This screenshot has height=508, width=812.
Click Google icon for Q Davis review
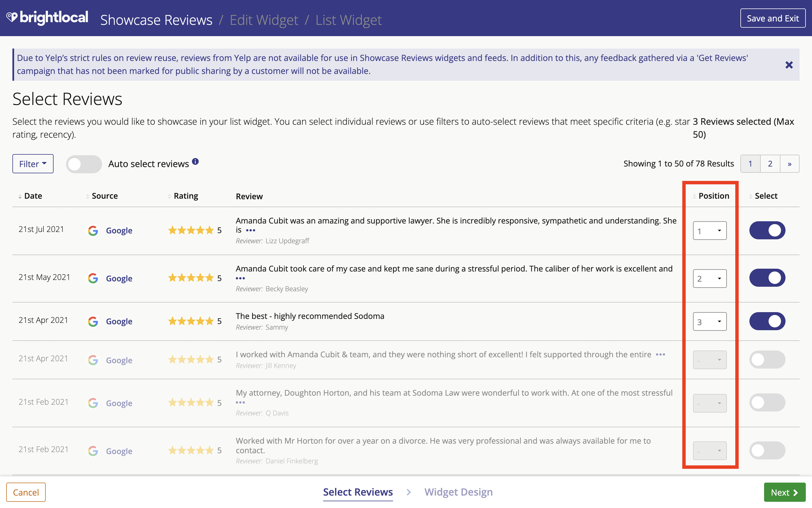point(93,403)
